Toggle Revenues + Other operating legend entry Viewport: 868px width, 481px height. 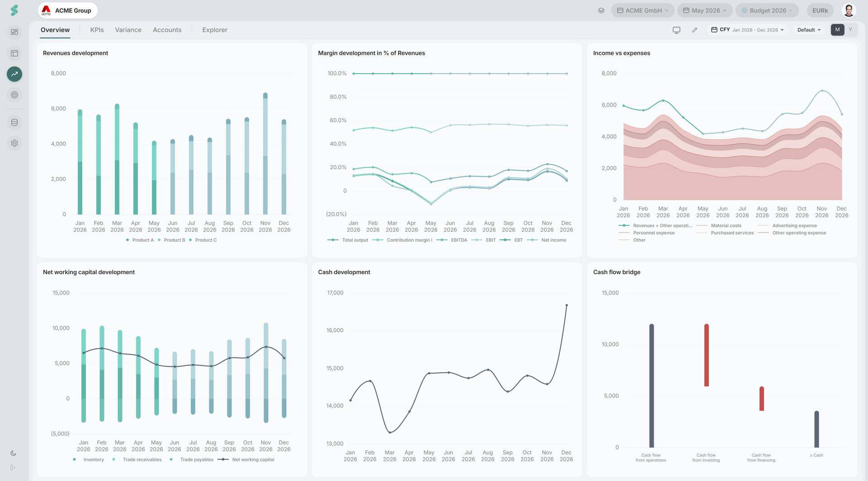point(656,226)
